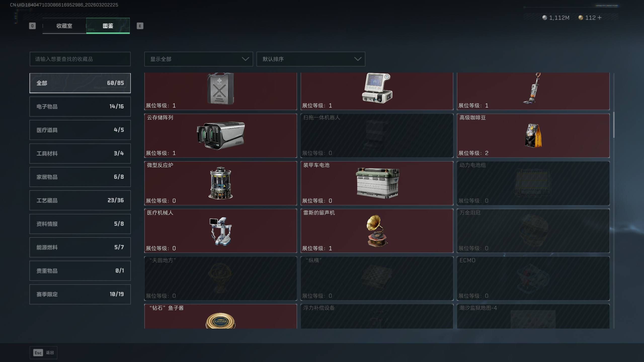Select the locked 万金泪冠 crown entry
Image resolution: width=644 pixels, height=362 pixels.
(533, 231)
